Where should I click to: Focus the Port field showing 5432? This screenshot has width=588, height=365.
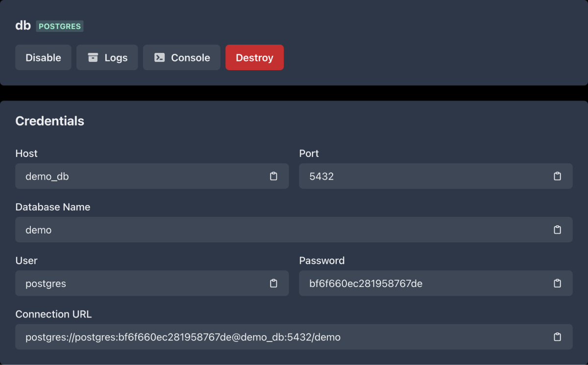(421, 176)
